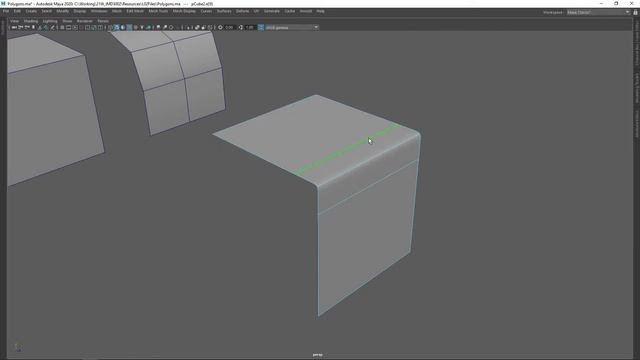
Task: Toggle the Resolution Gate icon
Action: coord(74,27)
